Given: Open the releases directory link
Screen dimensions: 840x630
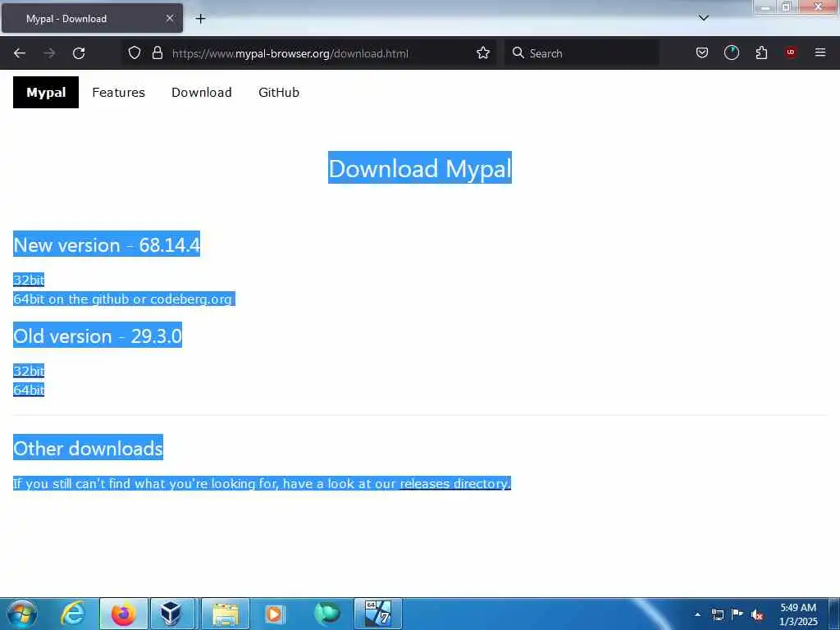Looking at the screenshot, I should click(455, 483).
